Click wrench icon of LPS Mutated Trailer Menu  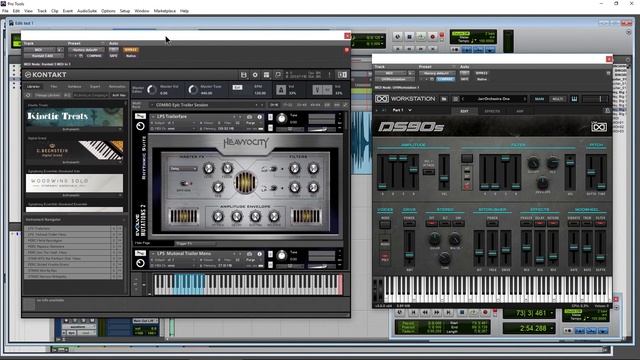140,253
